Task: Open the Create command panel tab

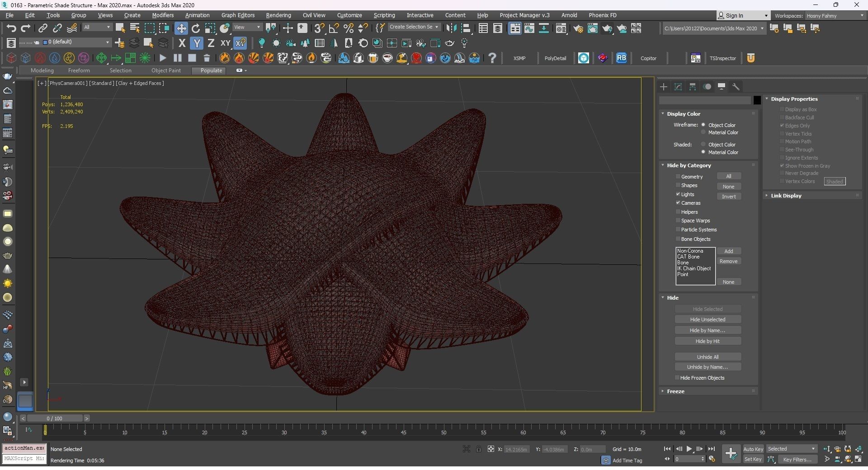Action: (664, 87)
